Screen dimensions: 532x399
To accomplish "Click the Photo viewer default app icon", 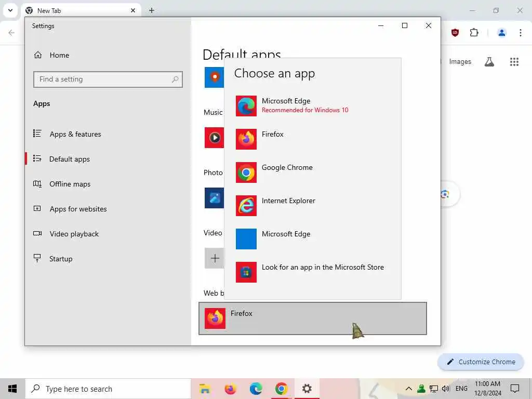I will tap(214, 198).
